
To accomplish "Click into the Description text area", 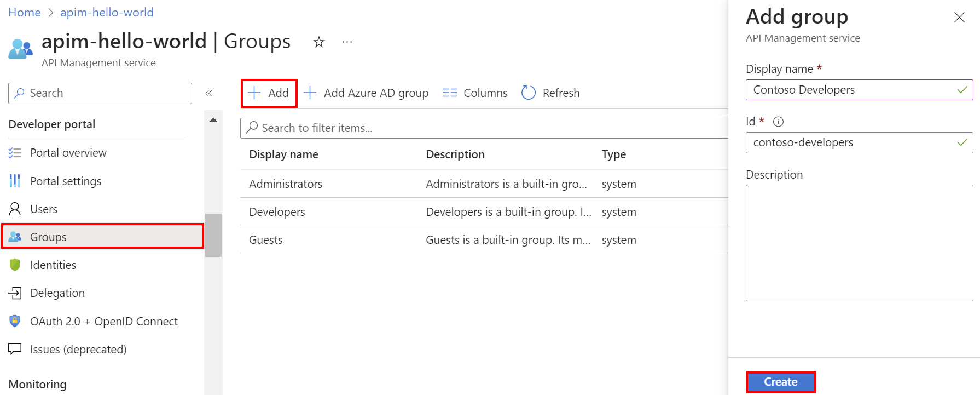I will (x=859, y=243).
